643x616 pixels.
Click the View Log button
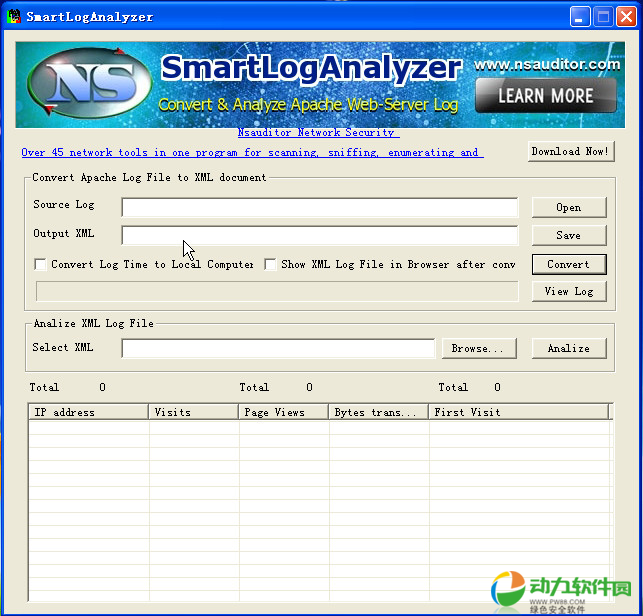point(568,291)
